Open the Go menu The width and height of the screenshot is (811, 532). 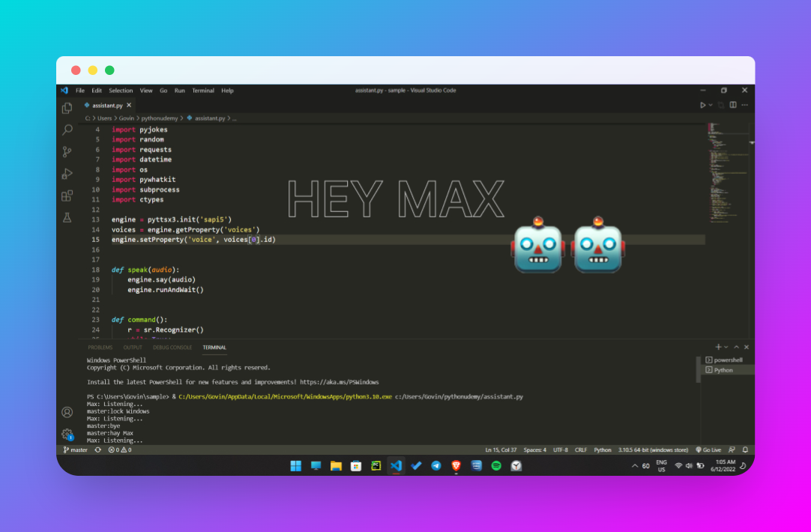pos(163,91)
